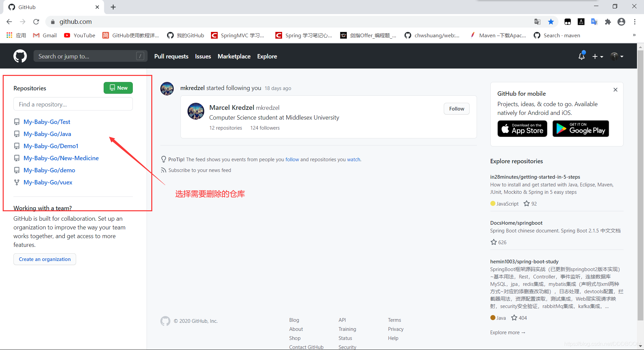The image size is (644, 350).
Task: Open Chrome three-dot menu
Action: [x=635, y=21]
